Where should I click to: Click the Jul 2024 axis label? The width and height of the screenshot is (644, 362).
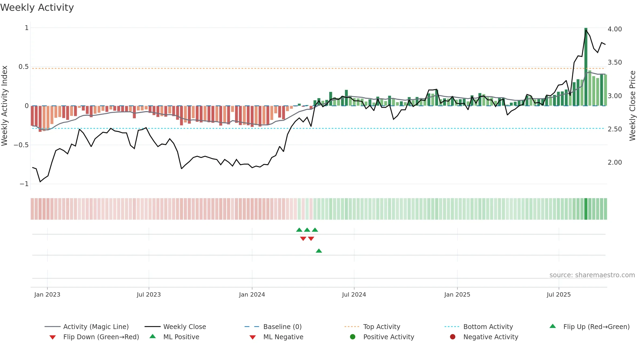(x=354, y=294)
